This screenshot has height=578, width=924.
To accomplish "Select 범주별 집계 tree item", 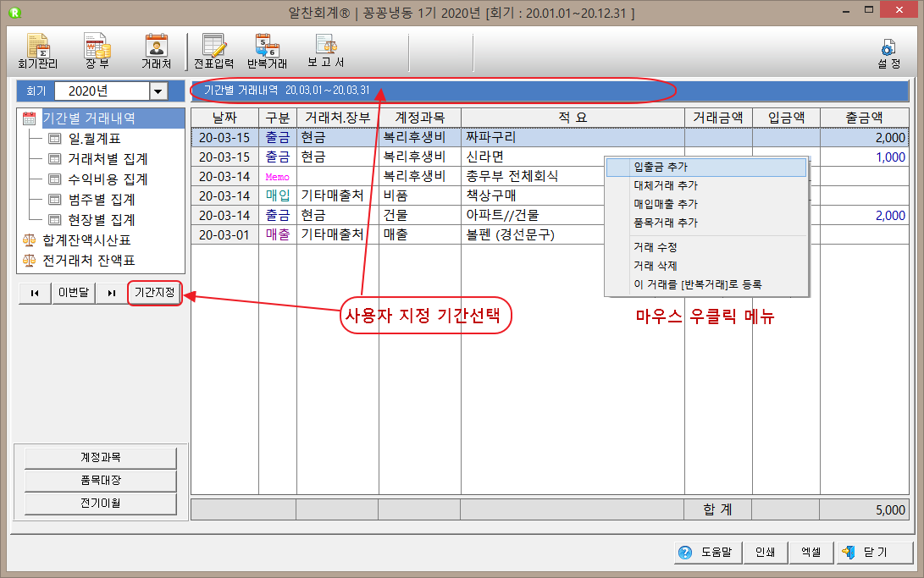I will (102, 200).
